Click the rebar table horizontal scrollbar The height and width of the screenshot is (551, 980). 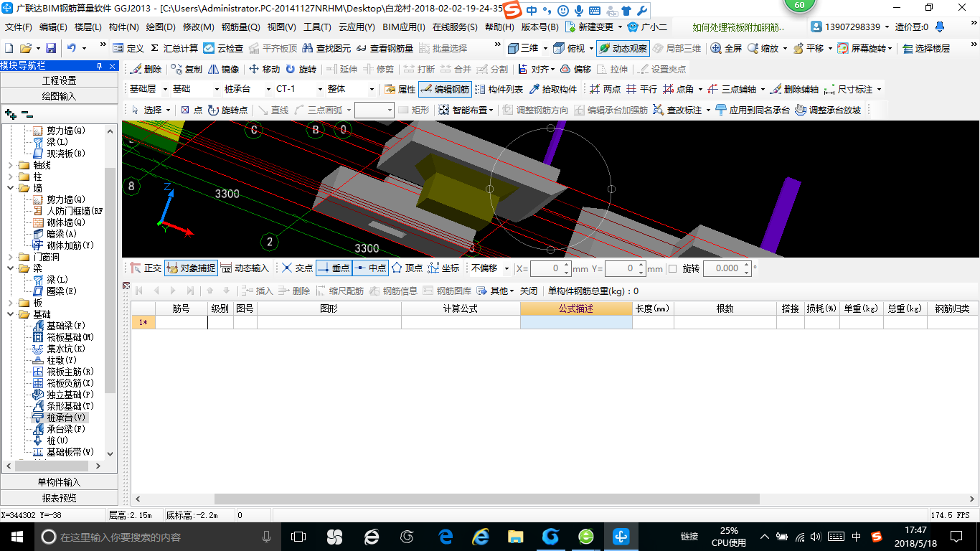[486, 499]
